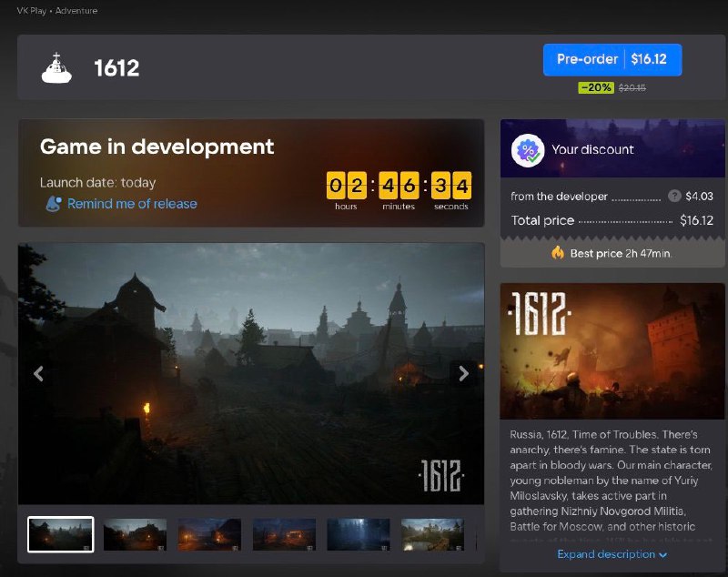Open the VK Play breadcrumb link
Image resolution: width=728 pixels, height=577 pixels.
point(33,11)
